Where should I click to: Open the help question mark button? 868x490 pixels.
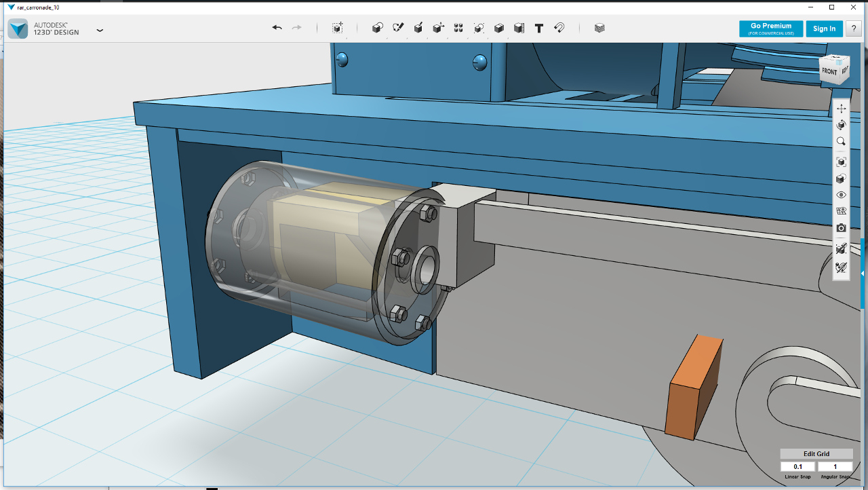(854, 29)
